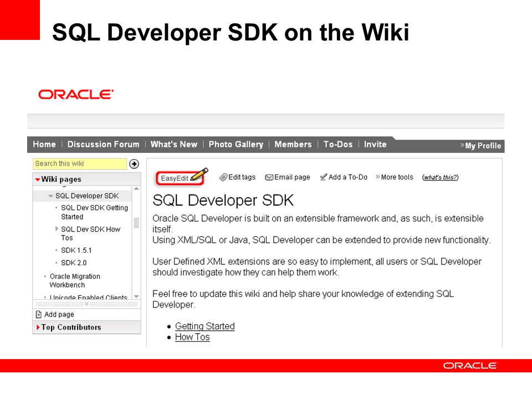Open the Home menu item
The width and height of the screenshot is (532, 399).
pos(44,145)
